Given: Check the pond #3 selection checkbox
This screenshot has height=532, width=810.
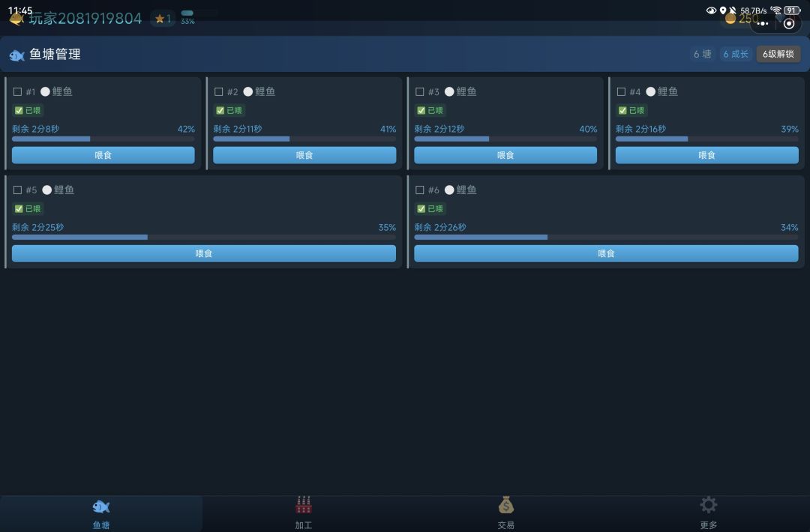Looking at the screenshot, I should (x=420, y=92).
